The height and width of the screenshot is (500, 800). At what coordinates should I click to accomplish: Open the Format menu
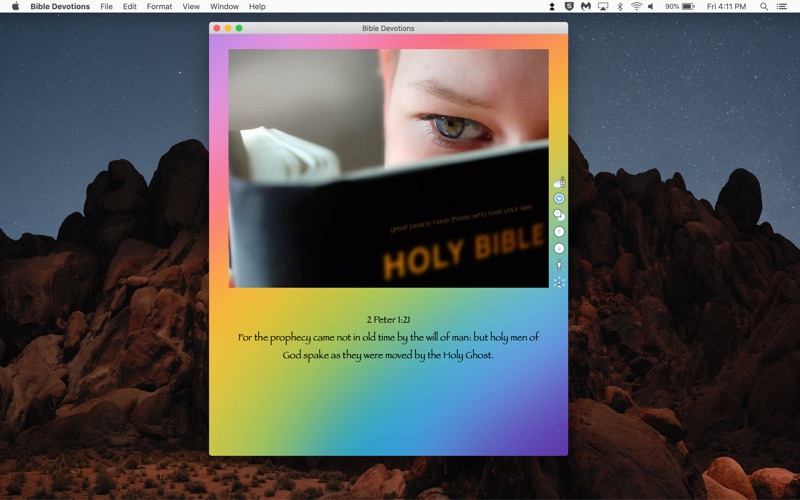[x=159, y=6]
